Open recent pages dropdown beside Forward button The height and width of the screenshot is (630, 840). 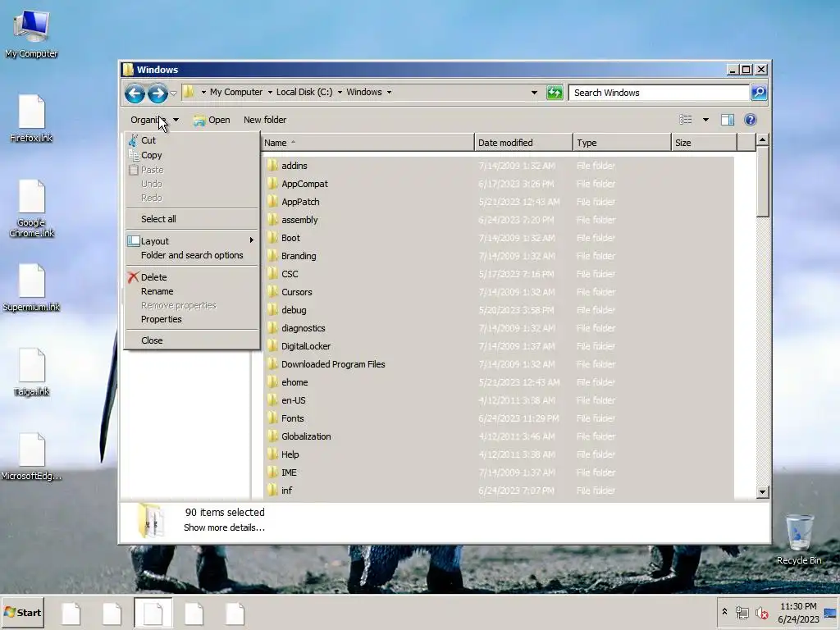tap(174, 94)
